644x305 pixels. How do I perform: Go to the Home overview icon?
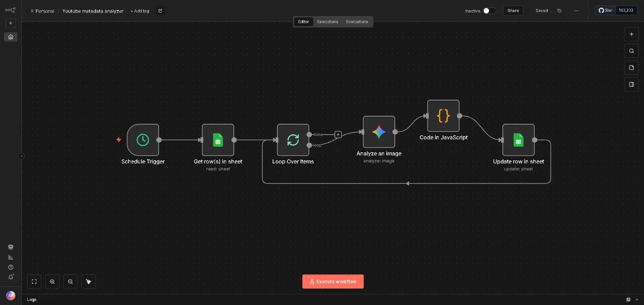[10, 37]
